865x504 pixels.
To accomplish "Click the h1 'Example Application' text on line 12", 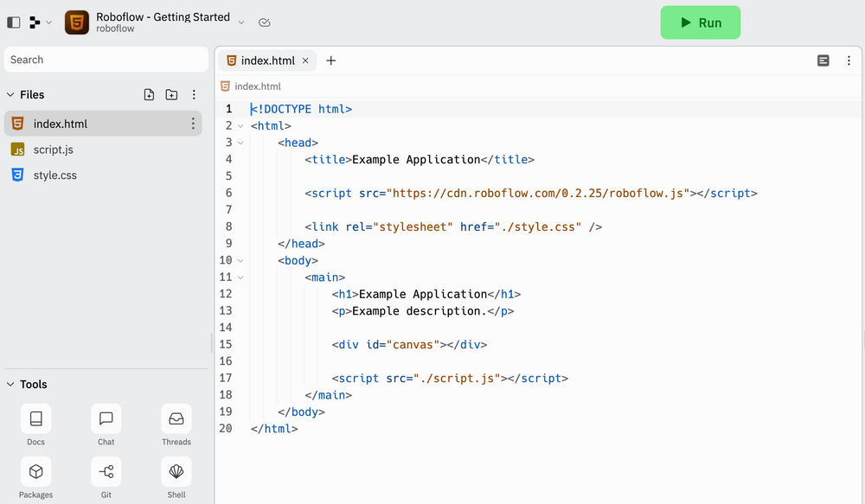I will 423,294.
